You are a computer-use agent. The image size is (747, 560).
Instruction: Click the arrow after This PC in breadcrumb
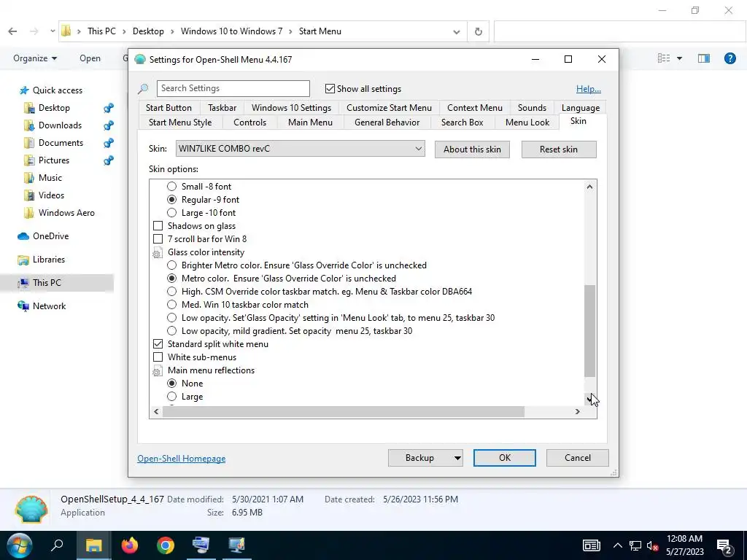[x=124, y=31]
